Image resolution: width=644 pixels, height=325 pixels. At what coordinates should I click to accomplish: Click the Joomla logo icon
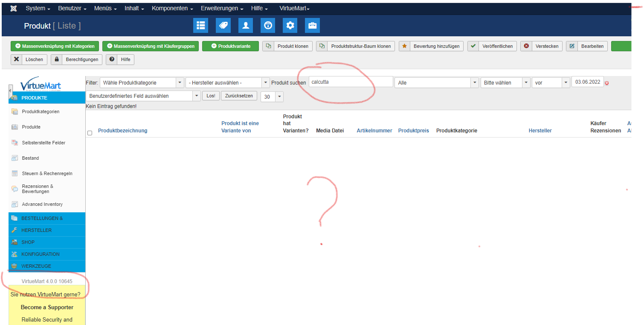coord(14,9)
